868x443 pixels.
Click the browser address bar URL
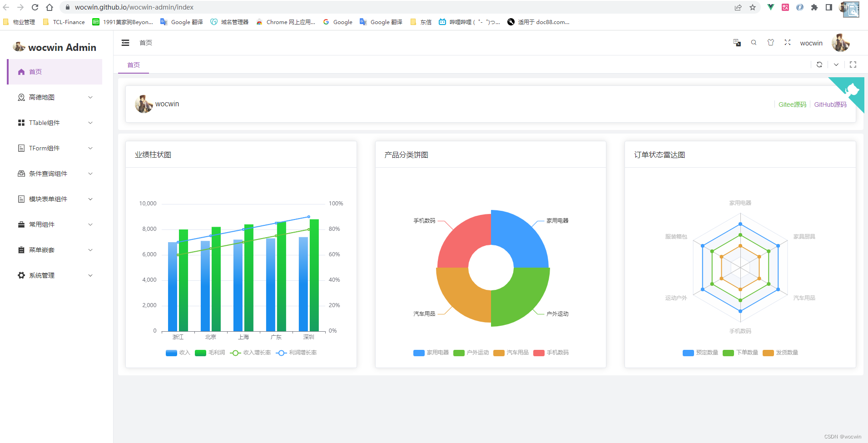(134, 7)
